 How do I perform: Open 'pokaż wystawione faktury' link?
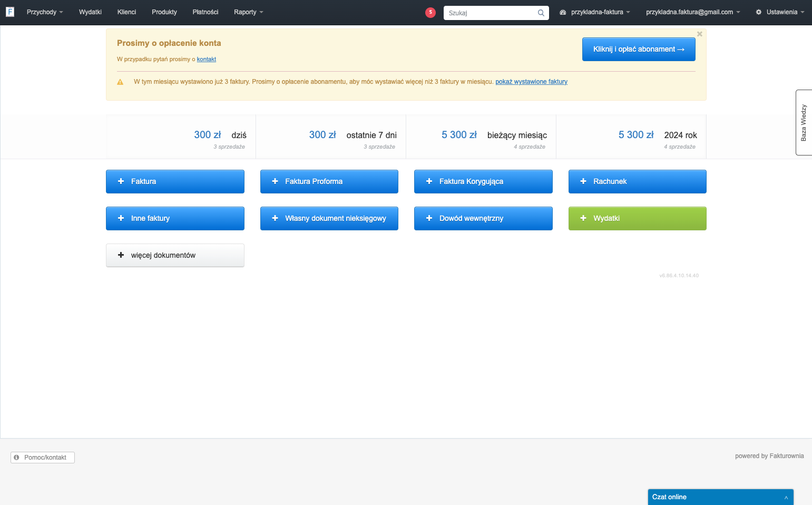[531, 82]
